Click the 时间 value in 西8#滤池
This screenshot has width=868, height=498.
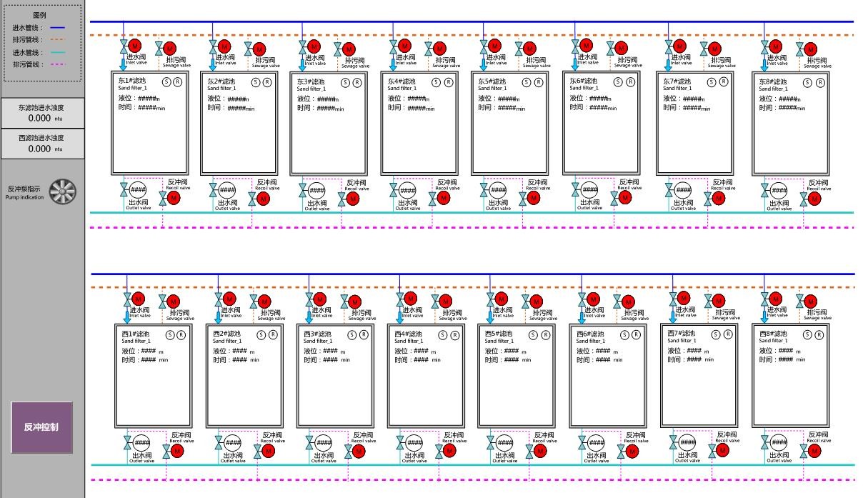coord(785,359)
